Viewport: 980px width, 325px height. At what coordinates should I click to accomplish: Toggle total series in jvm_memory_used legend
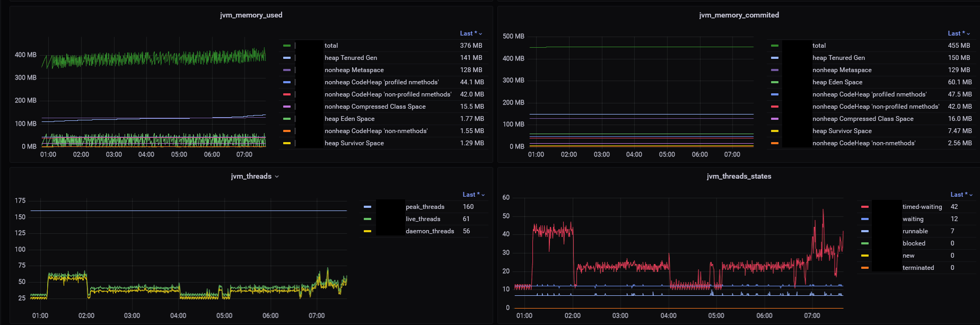tap(331, 46)
